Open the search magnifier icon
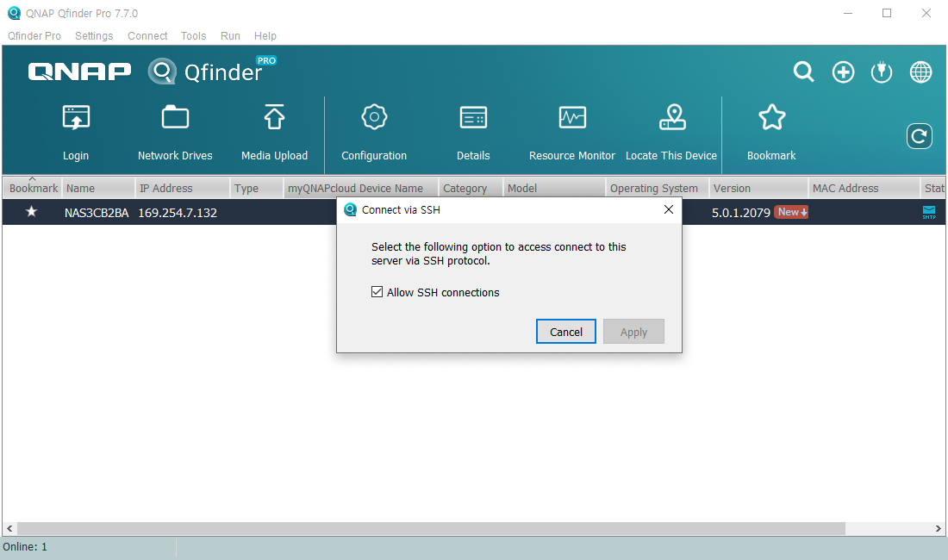The image size is (948, 560). [803, 72]
